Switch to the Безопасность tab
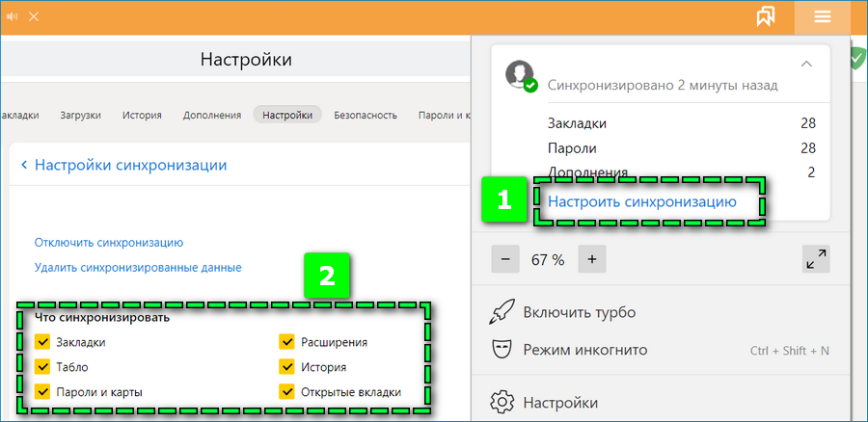Screen dimensions: 868x422 (x=366, y=115)
